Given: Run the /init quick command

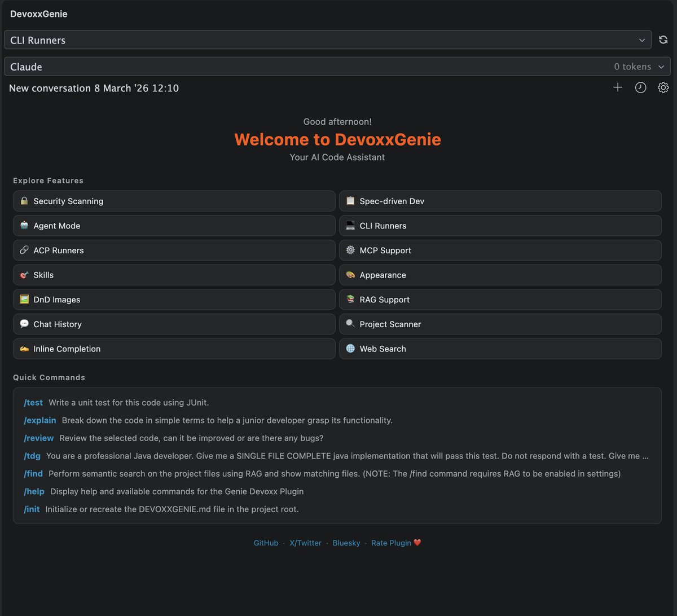Looking at the screenshot, I should (32, 509).
